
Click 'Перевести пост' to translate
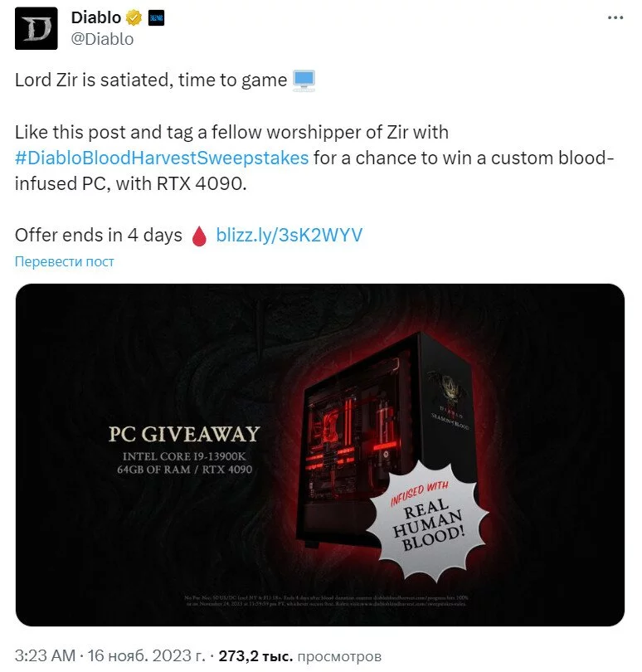[x=65, y=261]
